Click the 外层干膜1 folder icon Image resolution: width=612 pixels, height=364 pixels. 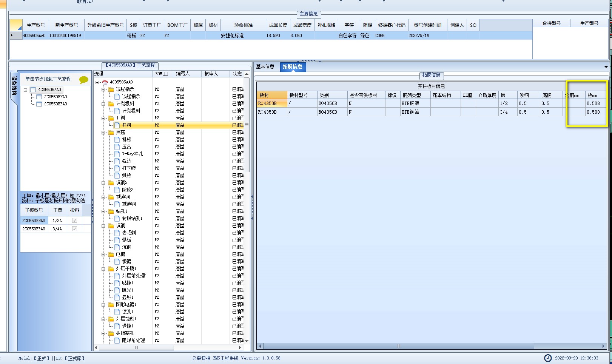[111, 268]
